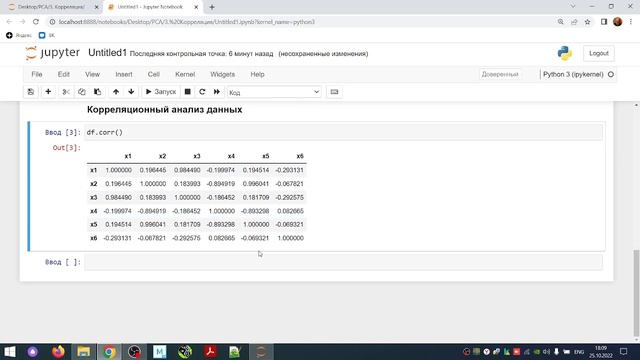Click the df.corr() code cell
Image resolution: width=640 pixels, height=360 pixels.
coord(343,133)
